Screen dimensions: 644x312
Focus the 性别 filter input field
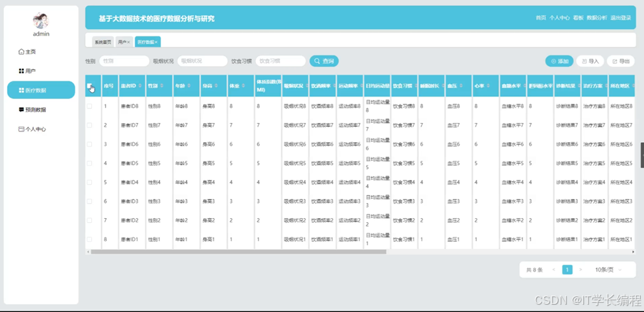(x=124, y=61)
